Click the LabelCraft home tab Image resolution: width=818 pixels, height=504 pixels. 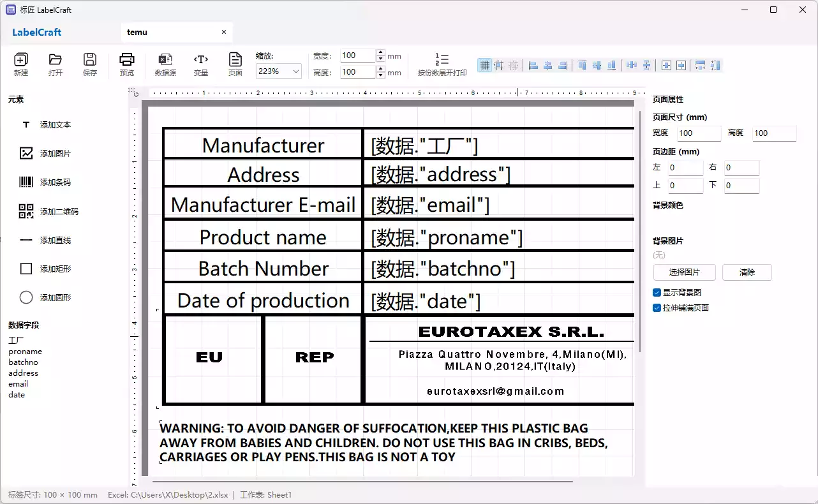[37, 32]
